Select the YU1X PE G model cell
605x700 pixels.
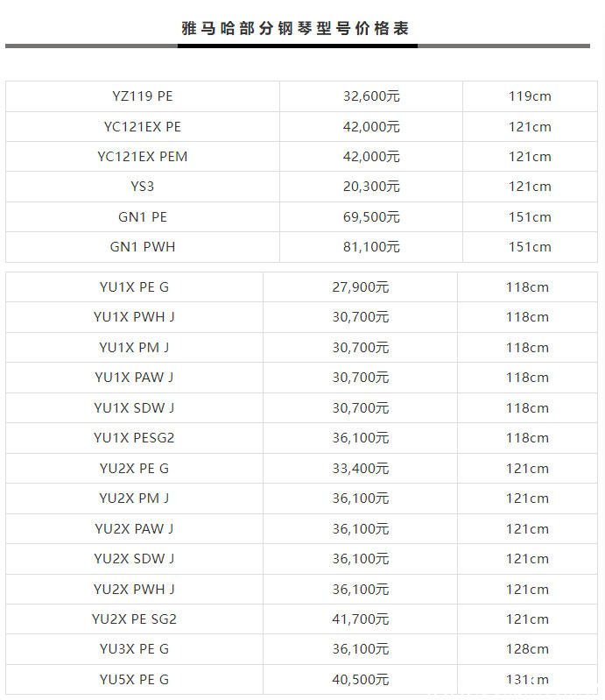point(134,287)
